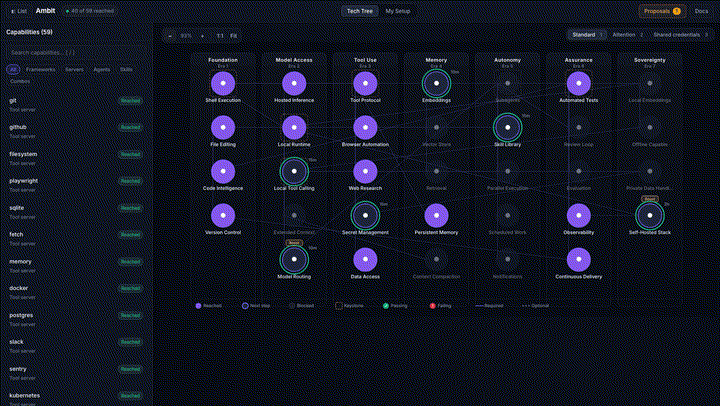Filter capabilities by Agents
720x406 pixels.
[x=101, y=69]
